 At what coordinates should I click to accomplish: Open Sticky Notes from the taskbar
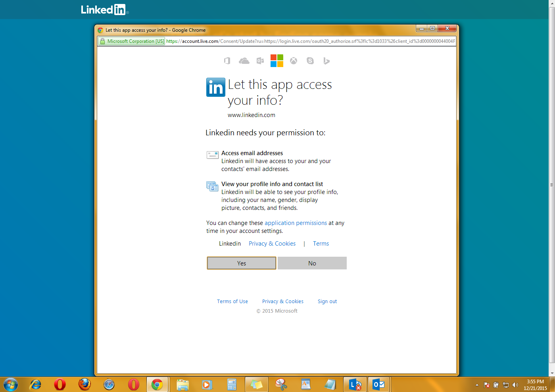point(257,384)
